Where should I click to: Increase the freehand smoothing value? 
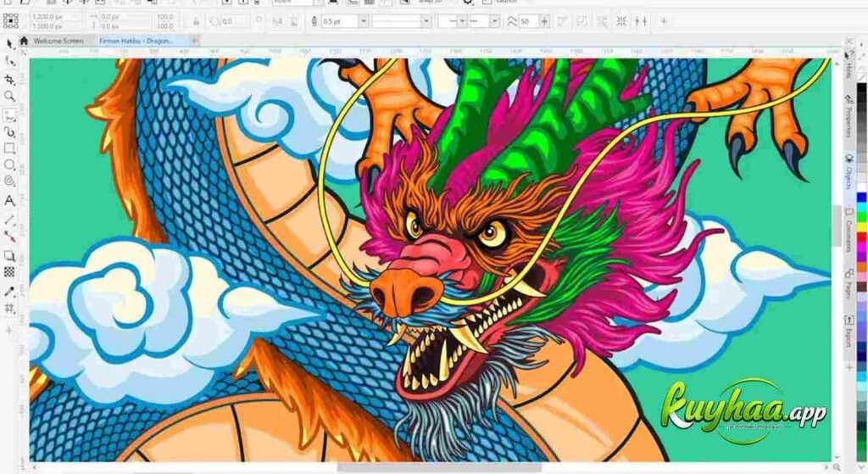tap(545, 21)
